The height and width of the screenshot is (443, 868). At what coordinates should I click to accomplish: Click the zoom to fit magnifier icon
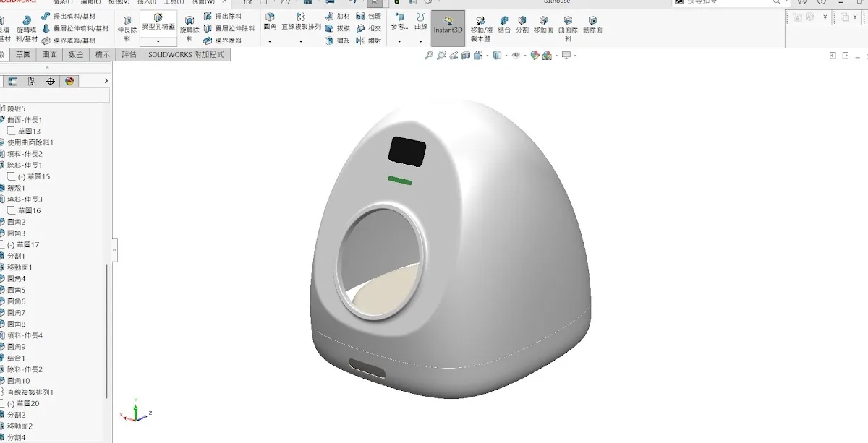(429, 56)
